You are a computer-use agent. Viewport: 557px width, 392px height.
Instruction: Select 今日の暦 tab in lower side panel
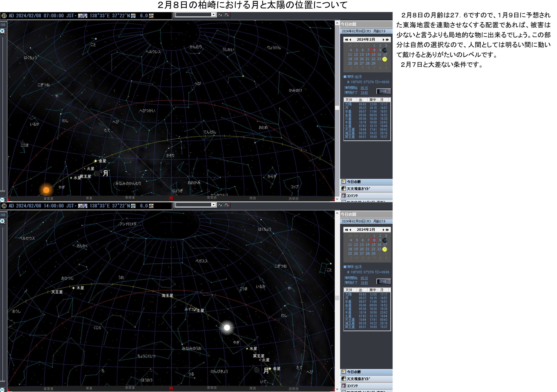(366, 372)
